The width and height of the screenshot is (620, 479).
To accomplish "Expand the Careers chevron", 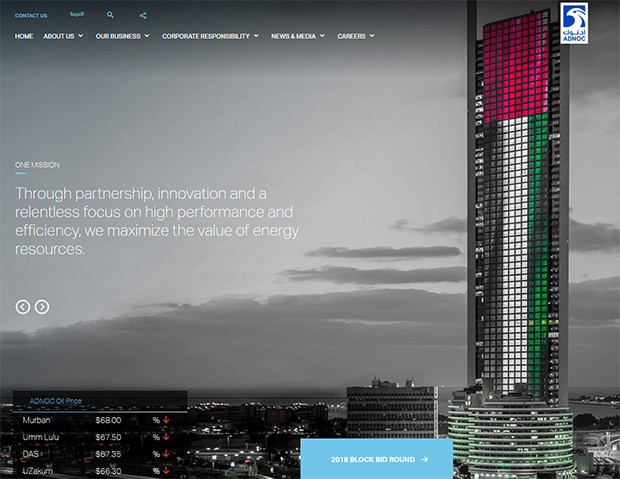I will 372,36.
